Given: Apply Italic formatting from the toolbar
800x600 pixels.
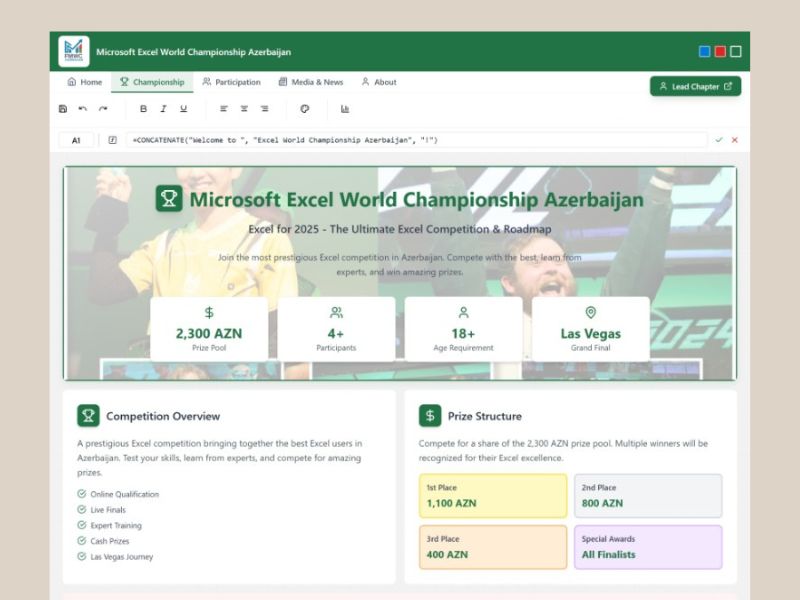Looking at the screenshot, I should [x=163, y=108].
